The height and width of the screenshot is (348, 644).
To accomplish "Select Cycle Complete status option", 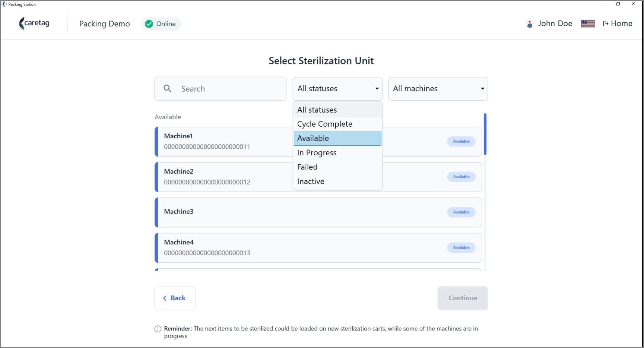I will 337,124.
